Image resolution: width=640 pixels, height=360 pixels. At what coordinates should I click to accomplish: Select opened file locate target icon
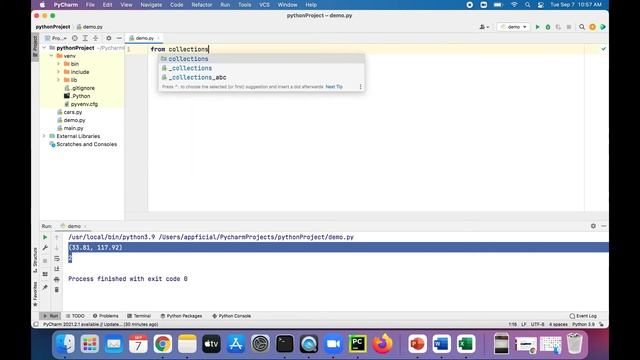[x=75, y=38]
